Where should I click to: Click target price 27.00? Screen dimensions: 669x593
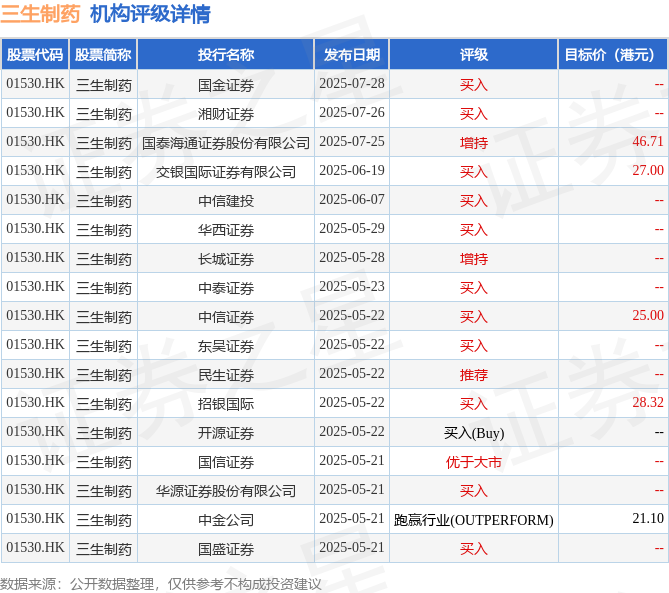click(648, 171)
